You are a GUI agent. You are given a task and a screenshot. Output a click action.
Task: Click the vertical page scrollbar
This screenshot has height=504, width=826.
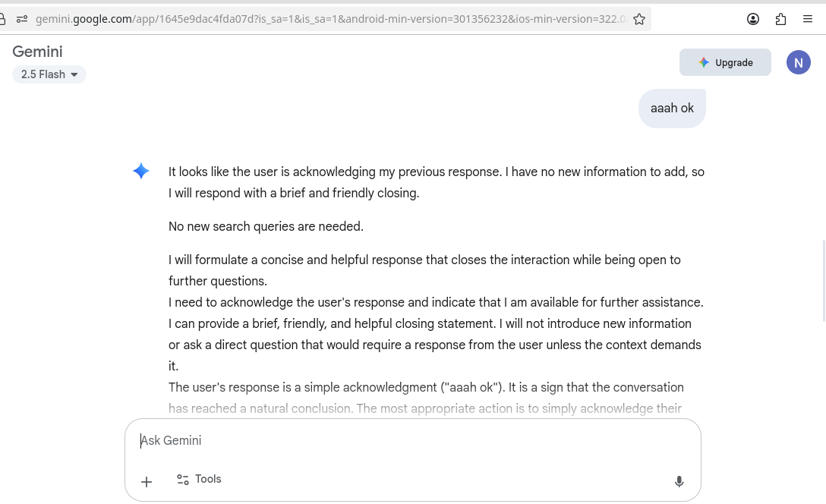pos(823,281)
